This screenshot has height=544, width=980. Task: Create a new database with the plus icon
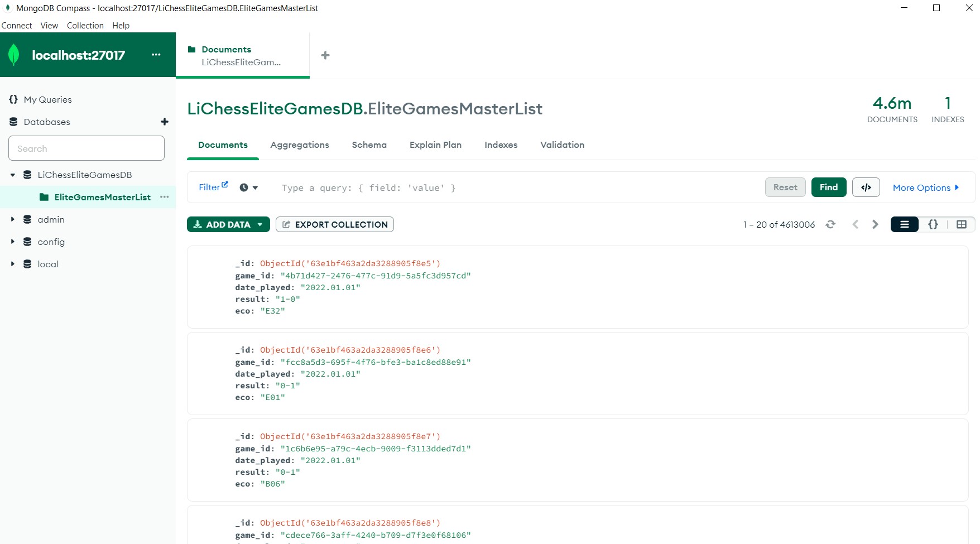pos(165,122)
